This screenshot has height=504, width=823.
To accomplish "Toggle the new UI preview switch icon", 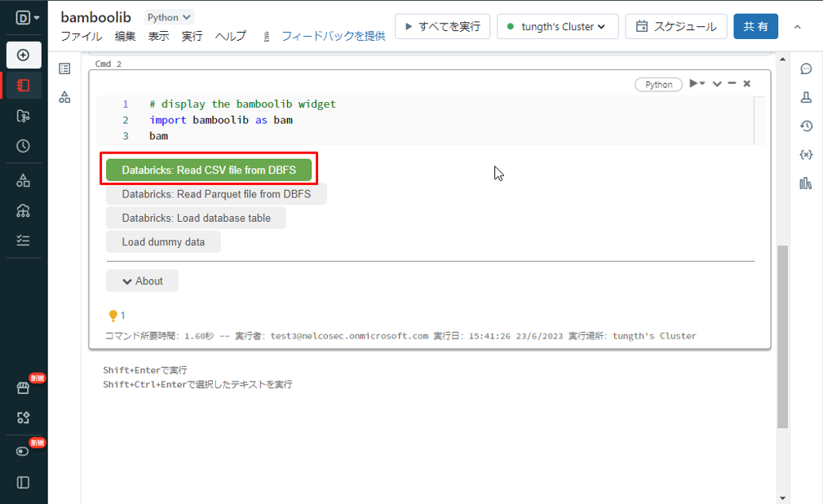I will (x=23, y=452).
